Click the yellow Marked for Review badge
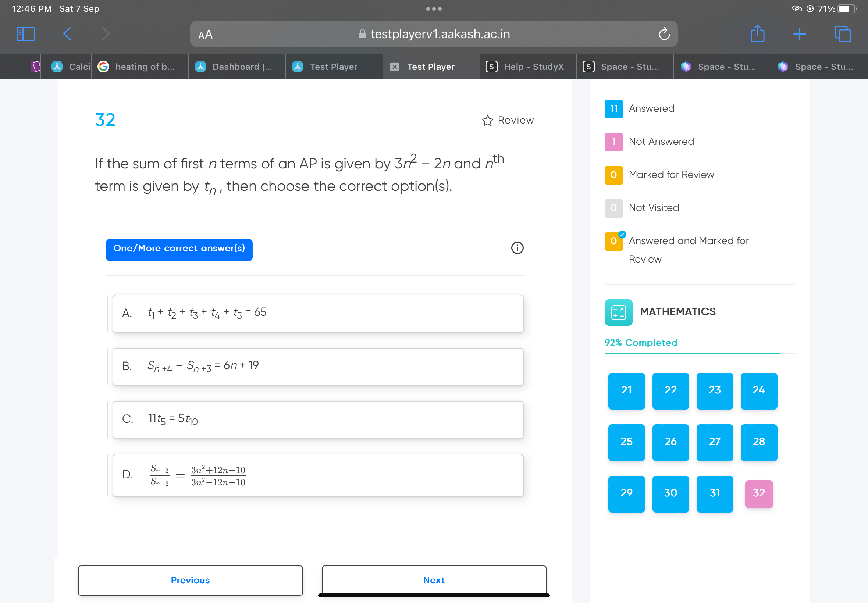This screenshot has height=603, width=868. tap(613, 175)
